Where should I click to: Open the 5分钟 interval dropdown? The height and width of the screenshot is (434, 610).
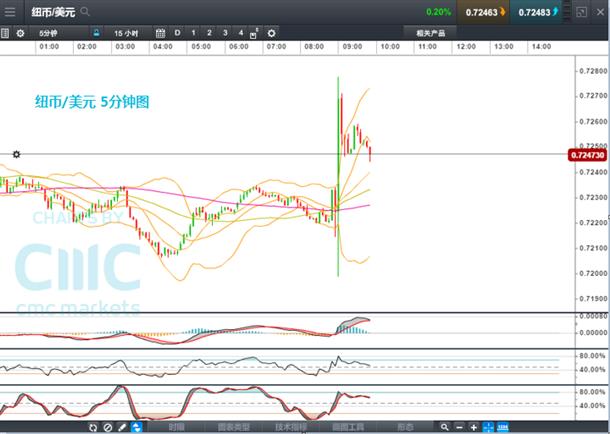tap(58, 33)
